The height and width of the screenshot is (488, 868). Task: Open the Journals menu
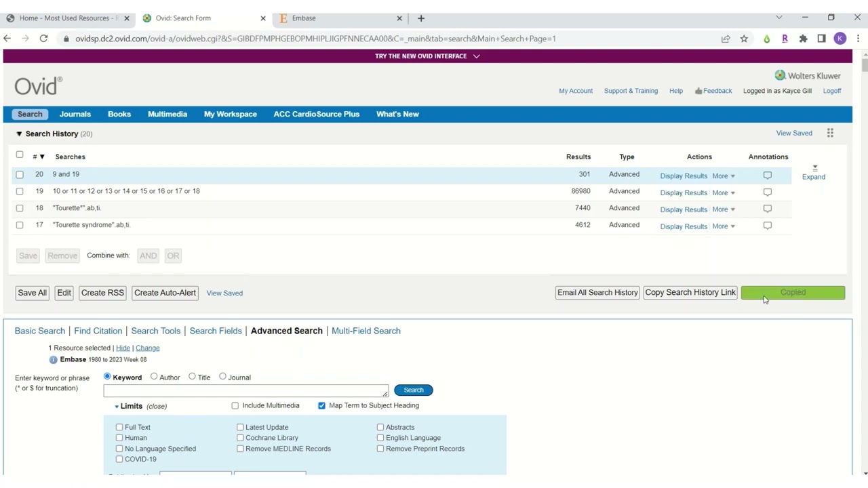(75, 114)
